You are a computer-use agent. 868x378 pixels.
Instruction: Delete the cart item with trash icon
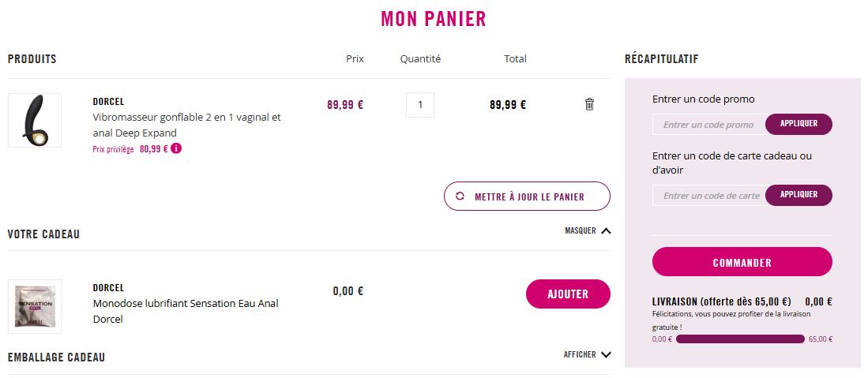pyautogui.click(x=589, y=104)
